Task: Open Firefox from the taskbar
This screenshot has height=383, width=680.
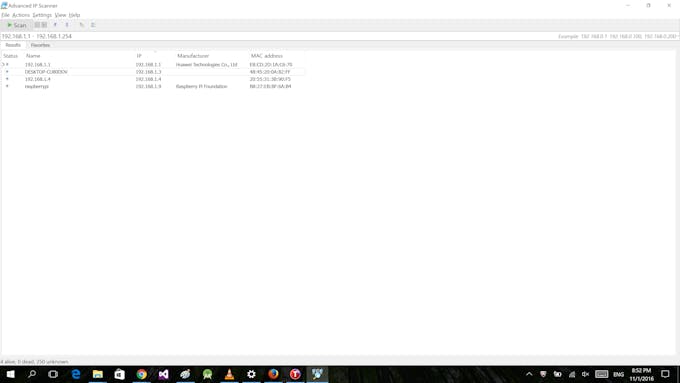Action: point(273,374)
